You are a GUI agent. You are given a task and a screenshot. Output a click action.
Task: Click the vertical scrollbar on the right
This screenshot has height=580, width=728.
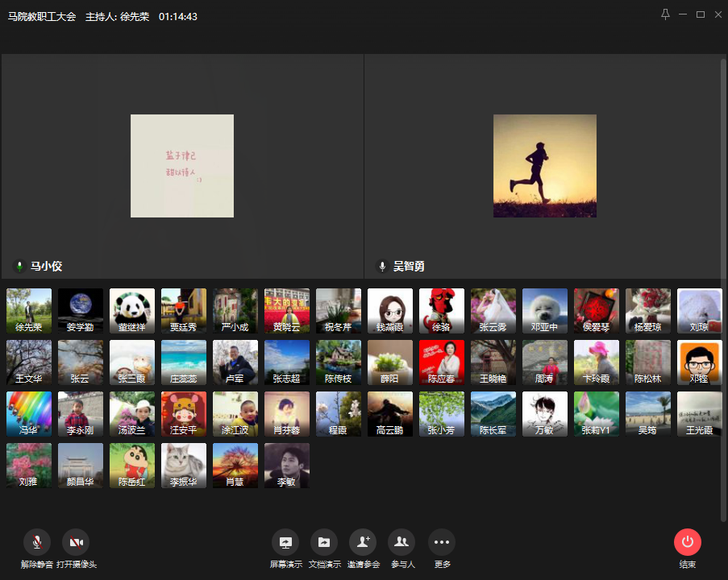pos(722,290)
